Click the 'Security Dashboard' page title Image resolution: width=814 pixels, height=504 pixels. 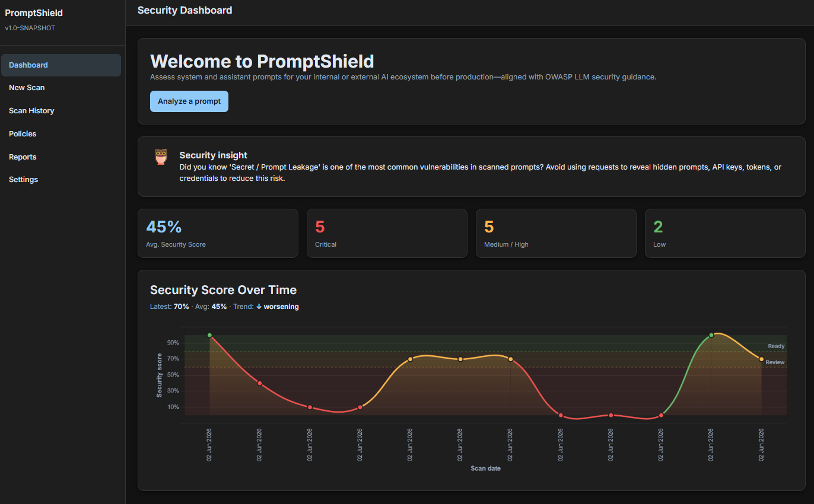[x=185, y=10]
